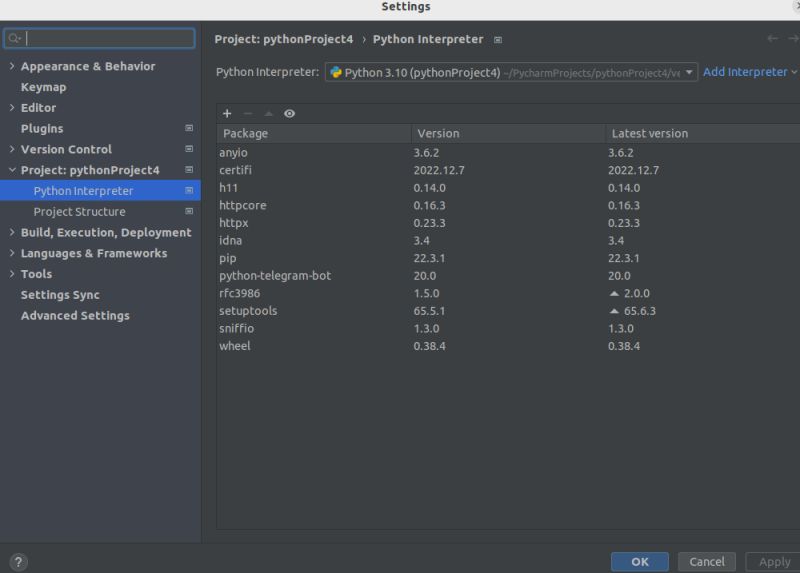
Task: Click the upgrade arrow beside rfc3986 latest version
Action: [614, 293]
